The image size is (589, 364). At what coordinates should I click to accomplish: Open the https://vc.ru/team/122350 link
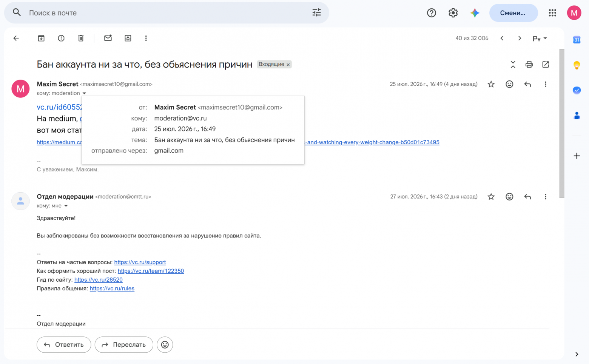pyautogui.click(x=151, y=271)
